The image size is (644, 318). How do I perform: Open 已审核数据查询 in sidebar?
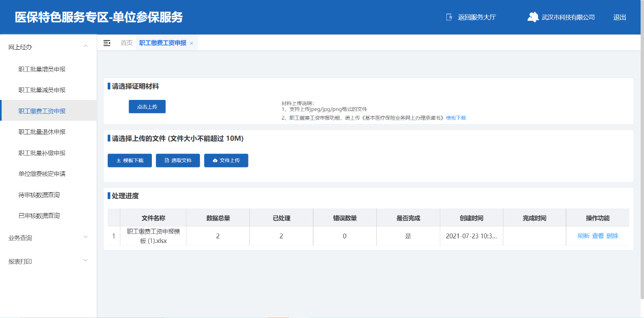(39, 216)
